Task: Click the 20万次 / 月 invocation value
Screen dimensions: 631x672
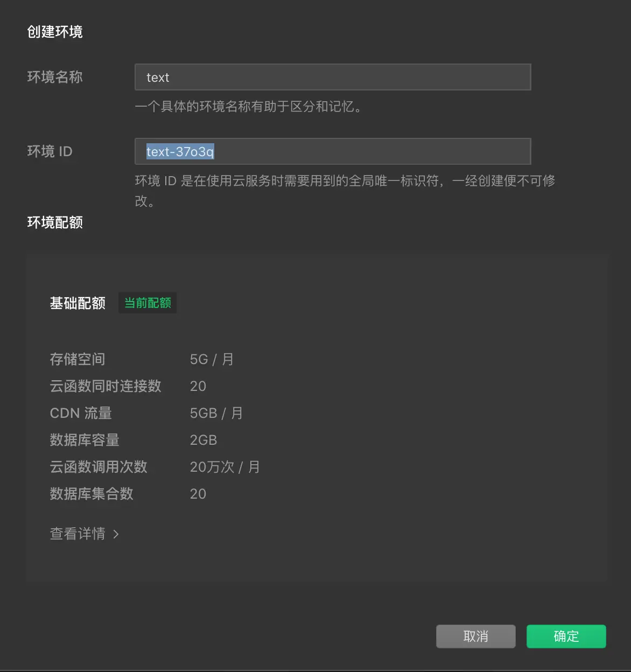Action: (x=225, y=467)
